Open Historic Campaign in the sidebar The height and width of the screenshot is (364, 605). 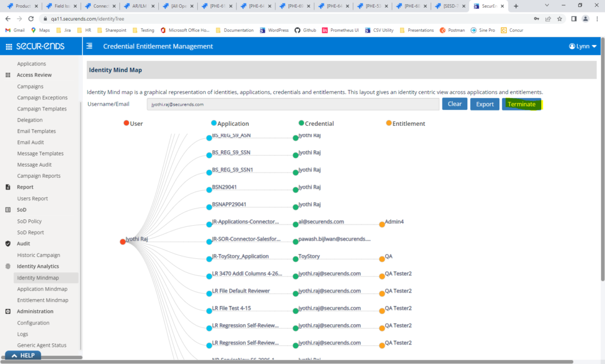pos(38,255)
